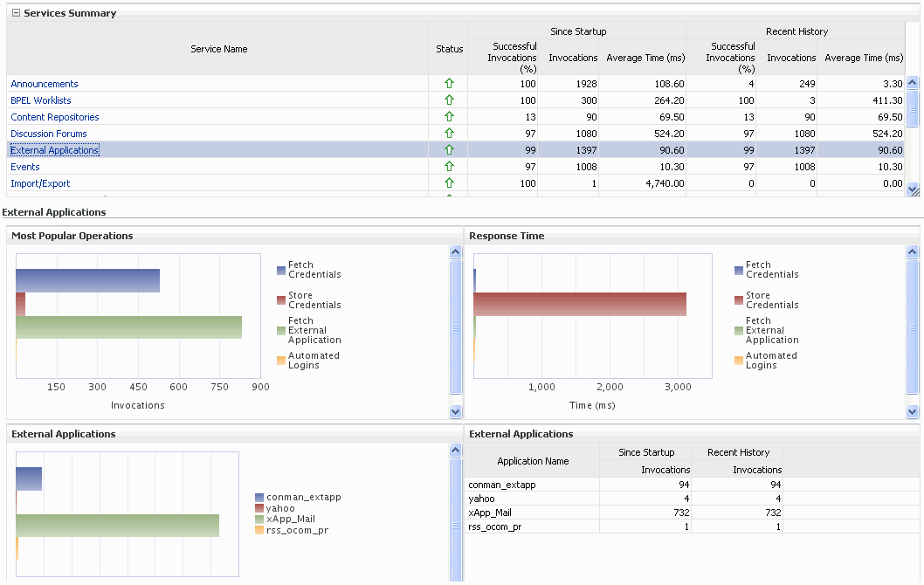
Task: Click the Store Credentials response time bar
Action: point(580,304)
